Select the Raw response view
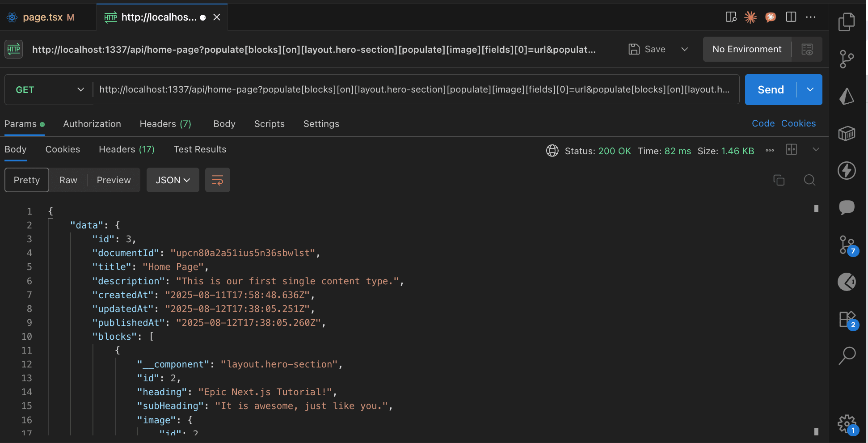Viewport: 868px width, 443px height. (x=68, y=180)
